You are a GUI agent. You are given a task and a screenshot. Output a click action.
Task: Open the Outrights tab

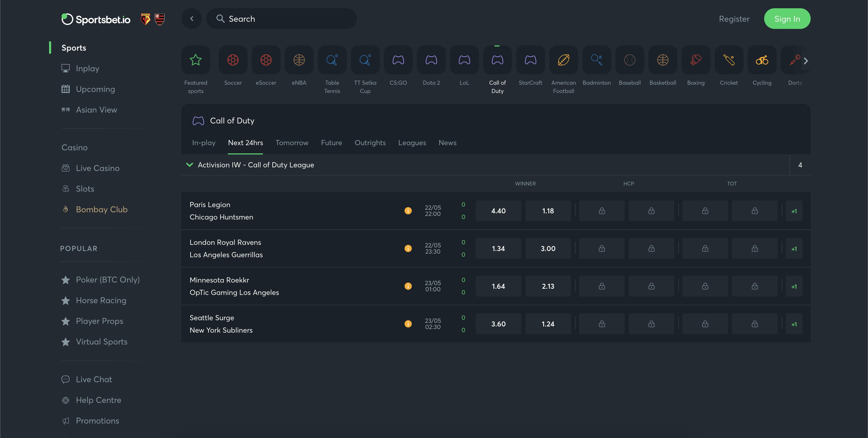point(370,143)
